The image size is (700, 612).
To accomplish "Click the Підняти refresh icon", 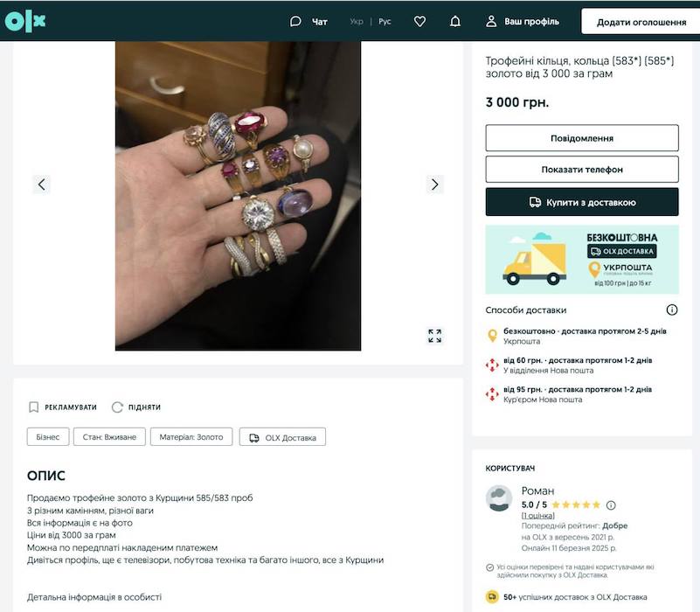I will pos(118,407).
